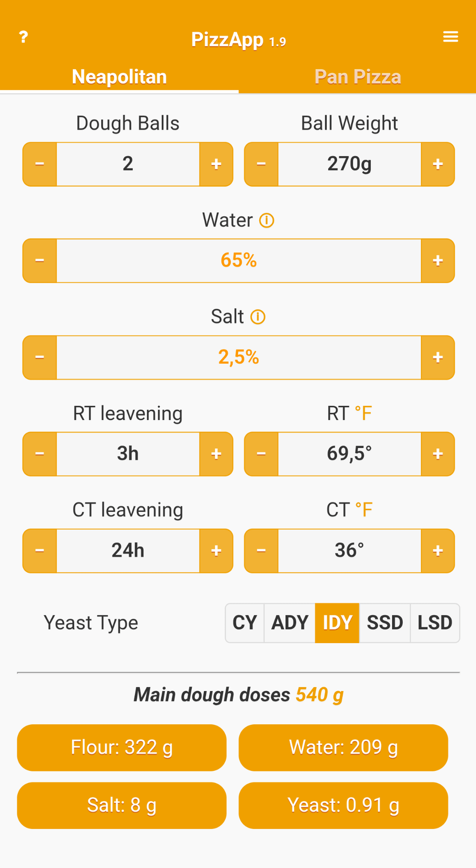Select ADY yeast type
The image size is (476, 868).
[290, 623]
